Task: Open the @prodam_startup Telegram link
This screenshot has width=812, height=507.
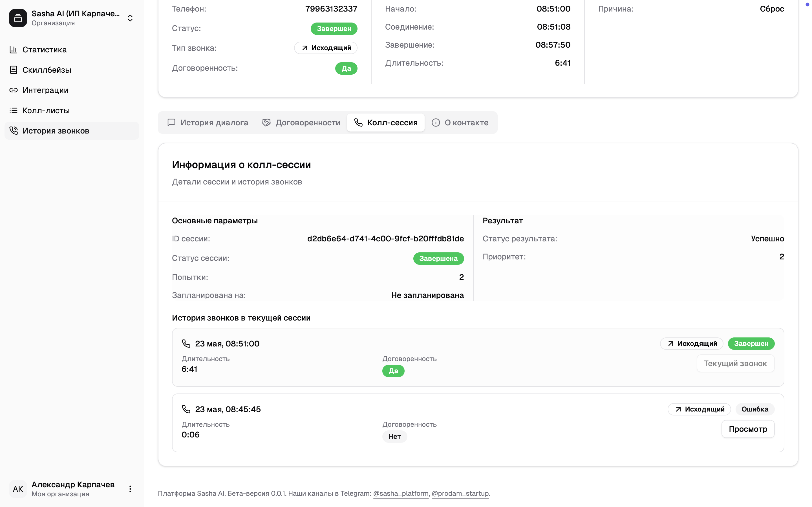Action: tap(460, 493)
